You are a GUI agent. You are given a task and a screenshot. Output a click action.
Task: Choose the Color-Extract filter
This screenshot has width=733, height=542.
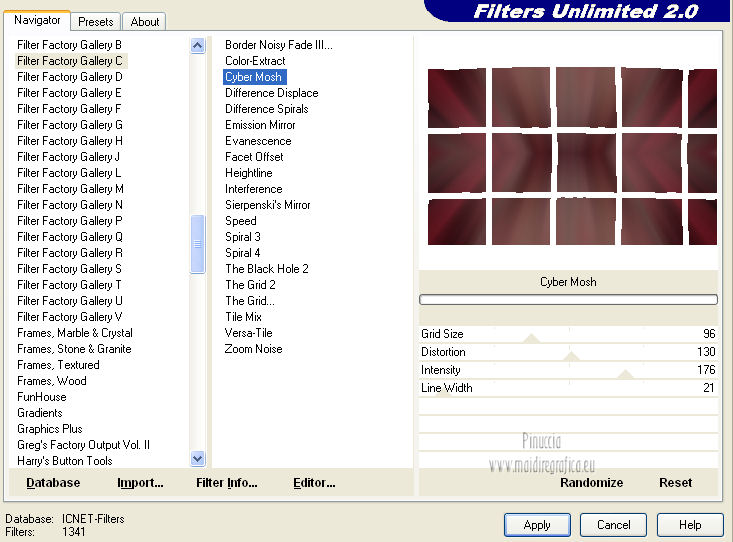[255, 61]
